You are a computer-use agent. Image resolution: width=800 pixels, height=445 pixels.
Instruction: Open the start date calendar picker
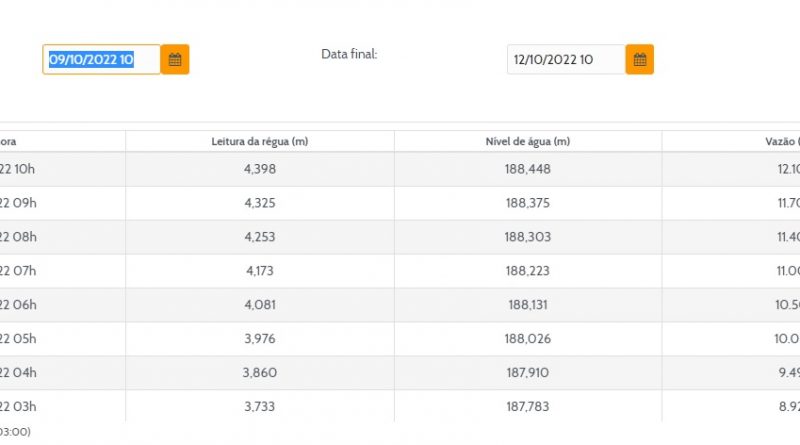pyautogui.click(x=175, y=60)
